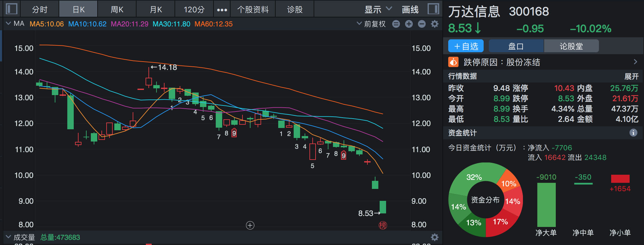The width and height of the screenshot is (644, 245).
Task: Open the 显示 display dropdown
Action: pyautogui.click(x=378, y=9)
